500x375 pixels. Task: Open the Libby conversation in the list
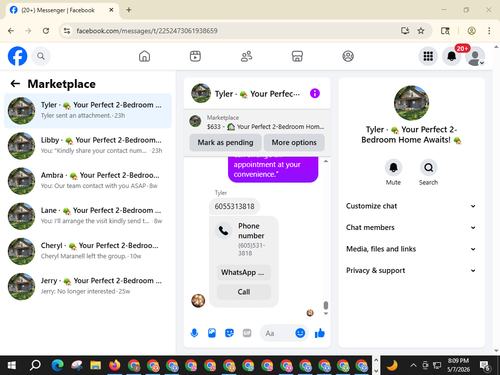coord(88,146)
